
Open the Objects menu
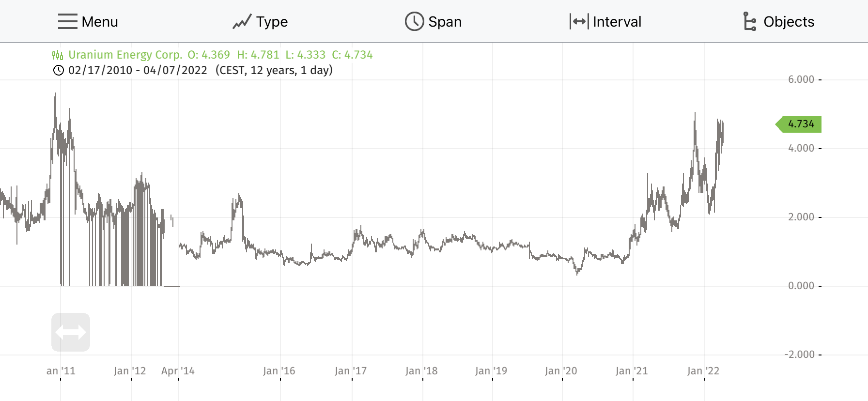point(789,22)
